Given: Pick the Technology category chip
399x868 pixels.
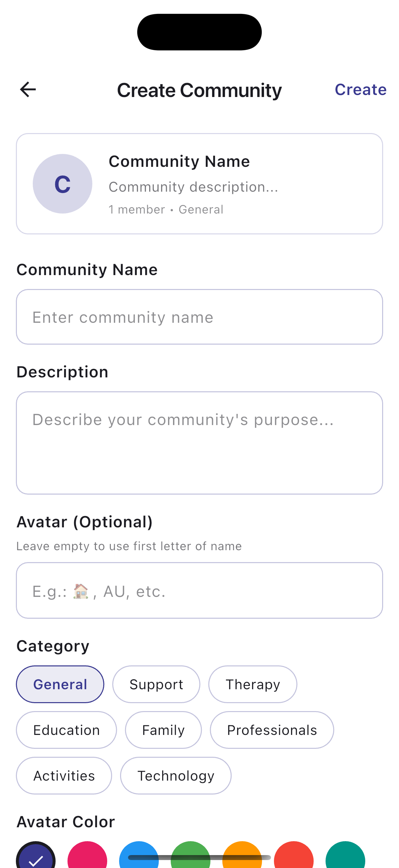Looking at the screenshot, I should [x=175, y=775].
